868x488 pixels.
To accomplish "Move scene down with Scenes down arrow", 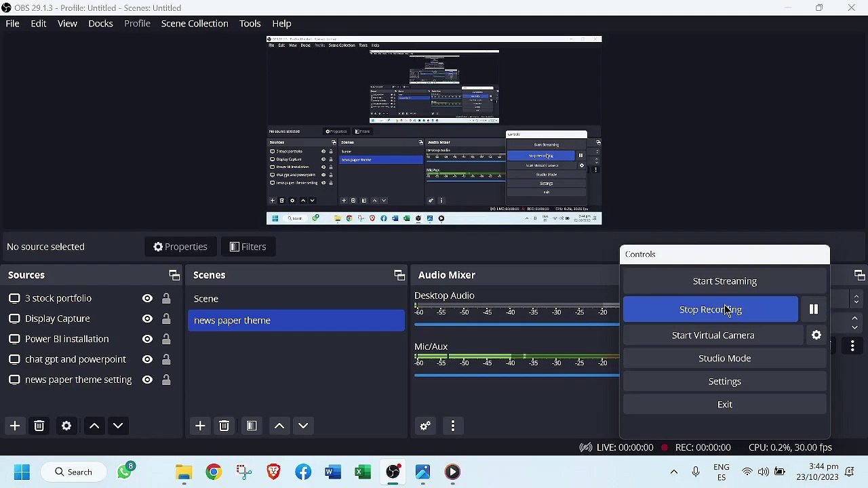I will point(303,426).
